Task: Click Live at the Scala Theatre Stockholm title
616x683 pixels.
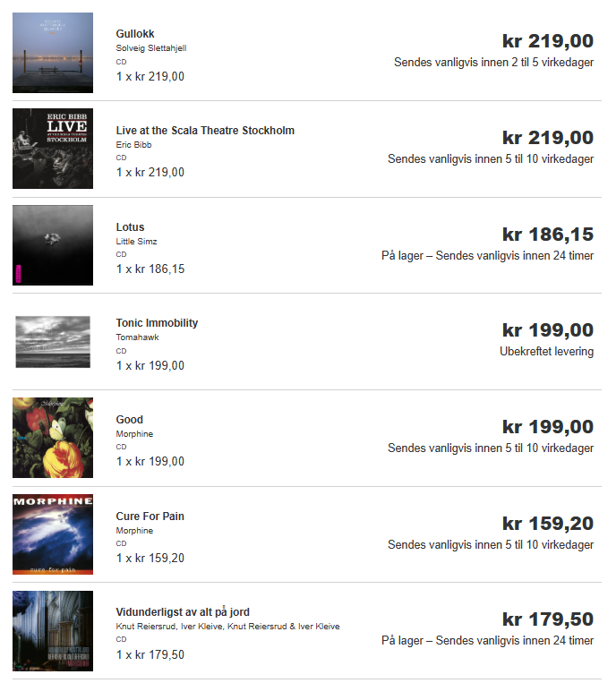Action: [205, 131]
